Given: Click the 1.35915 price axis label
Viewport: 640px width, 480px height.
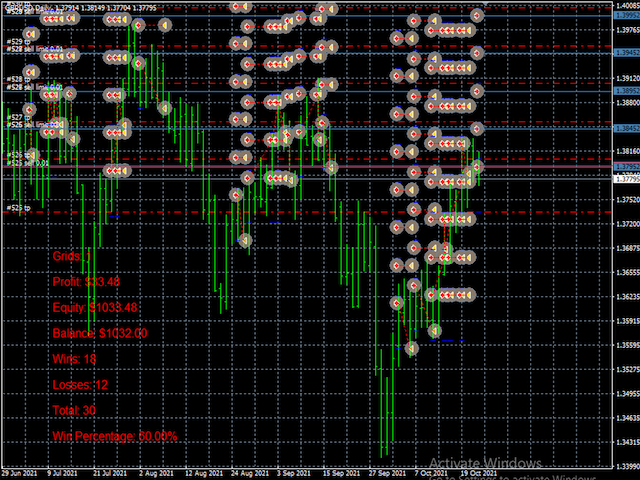Looking at the screenshot, I should coord(627,321).
